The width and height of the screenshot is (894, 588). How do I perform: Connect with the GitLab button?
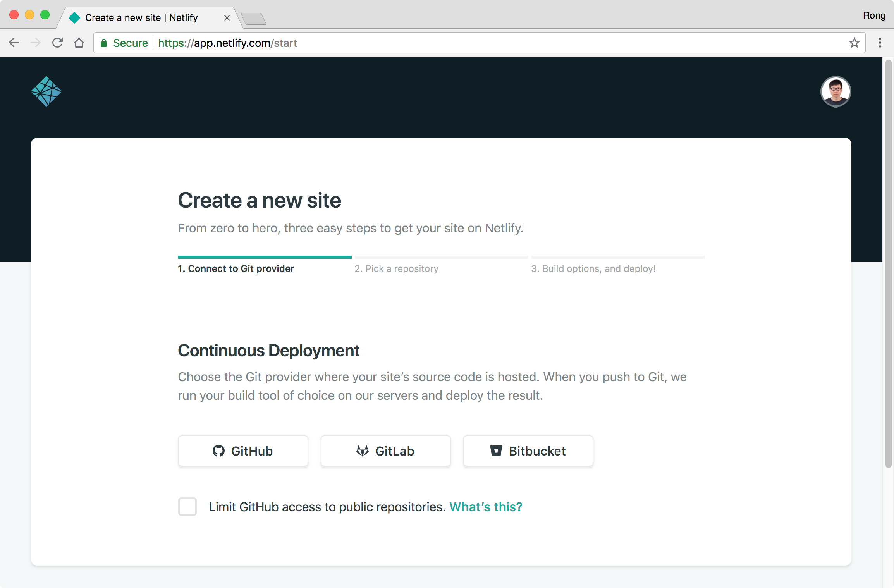point(385,451)
